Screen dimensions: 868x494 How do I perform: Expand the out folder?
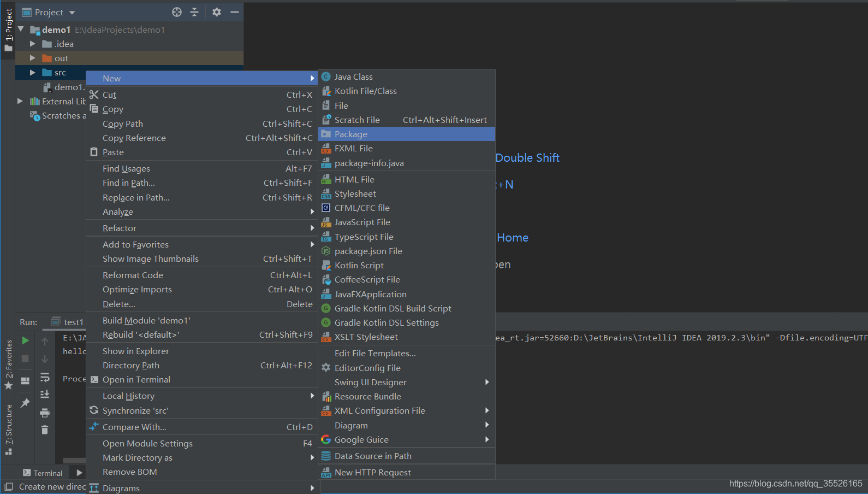coord(33,58)
